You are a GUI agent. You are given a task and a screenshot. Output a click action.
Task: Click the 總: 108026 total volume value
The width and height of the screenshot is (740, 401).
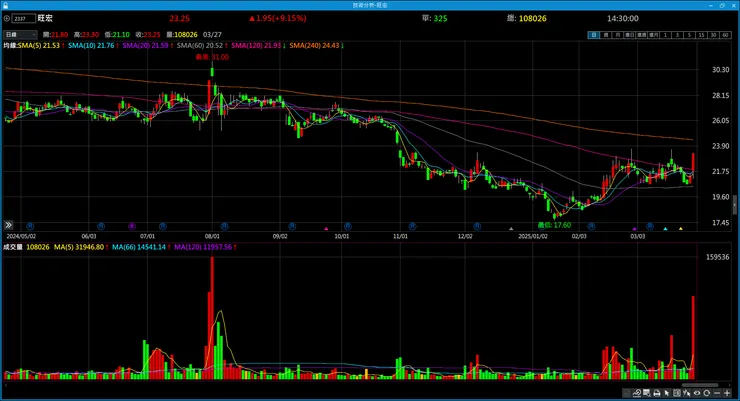527,18
